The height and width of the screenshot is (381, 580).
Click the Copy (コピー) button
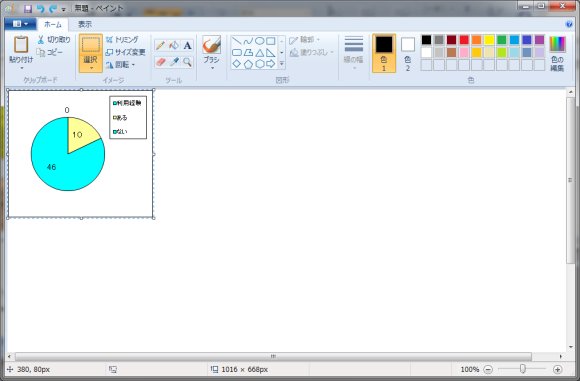pyautogui.click(x=50, y=53)
